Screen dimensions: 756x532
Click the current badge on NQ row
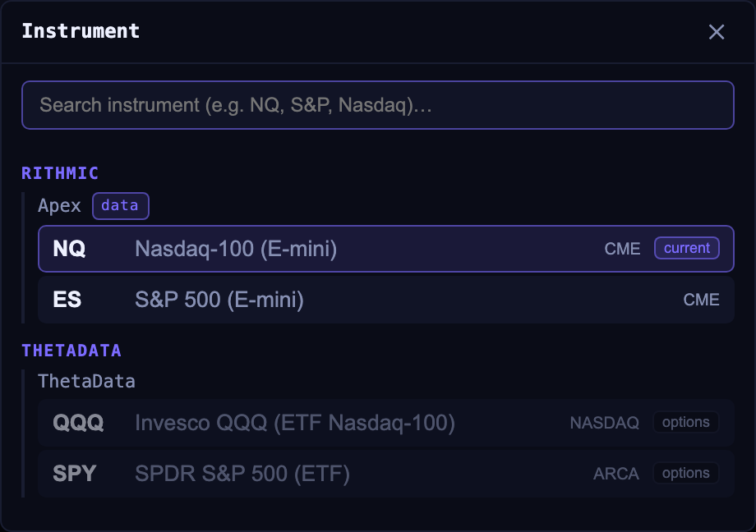point(687,248)
